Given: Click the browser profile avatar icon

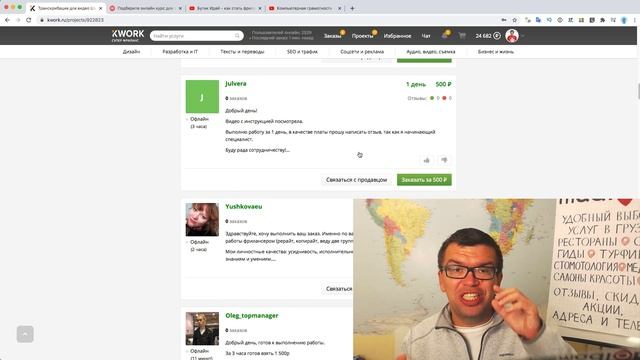Looking at the screenshot, I should pos(624,20).
